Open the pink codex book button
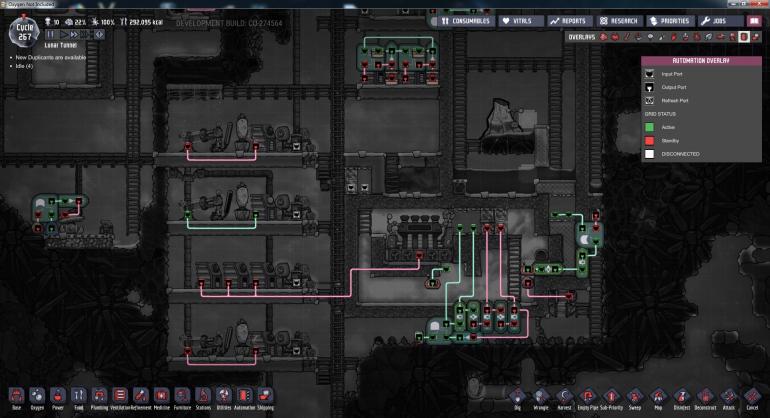The height and width of the screenshot is (418, 770). (x=754, y=21)
